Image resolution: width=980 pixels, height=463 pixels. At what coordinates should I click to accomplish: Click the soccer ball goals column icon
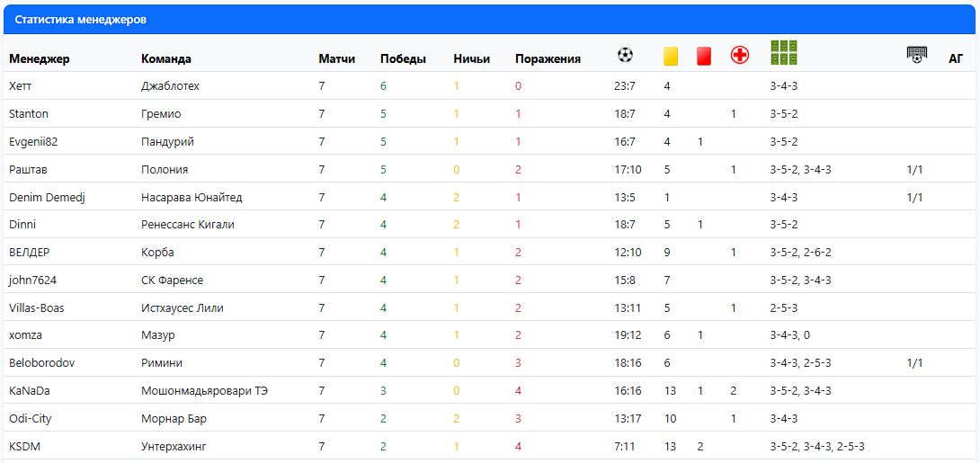625,56
